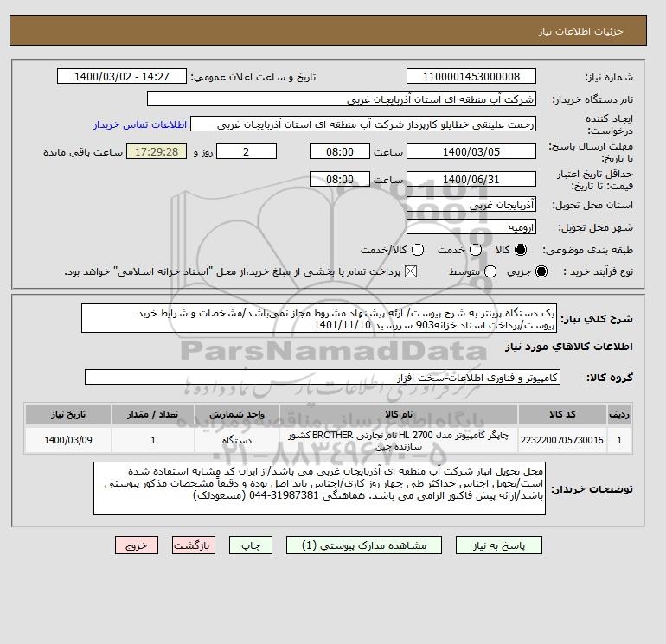Select the خدمت radio button
Viewport: 666px width, 644px height.
coord(476,250)
